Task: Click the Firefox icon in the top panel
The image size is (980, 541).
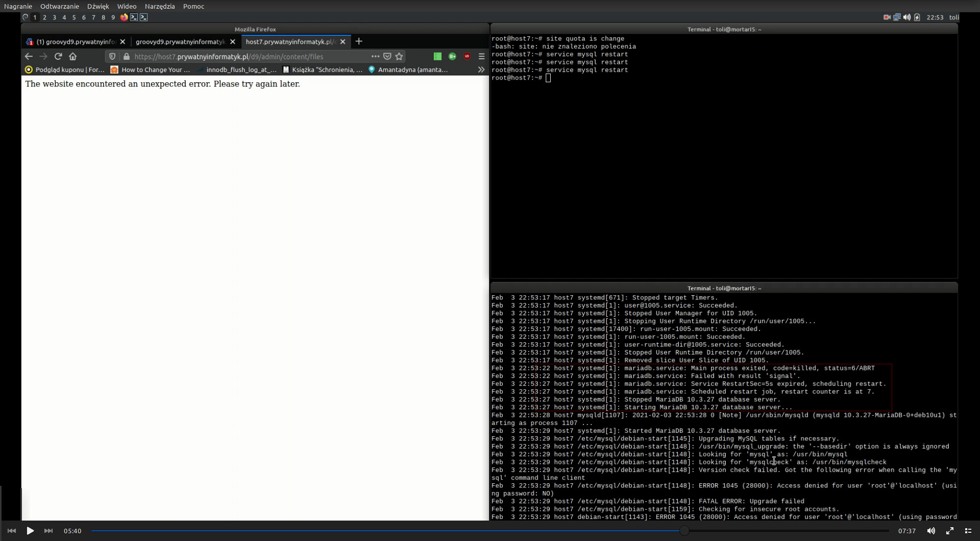Action: coord(124,17)
